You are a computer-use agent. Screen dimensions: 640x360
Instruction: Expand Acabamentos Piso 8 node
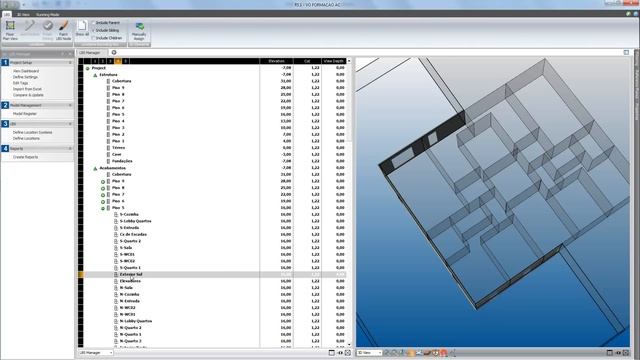[x=103, y=188]
